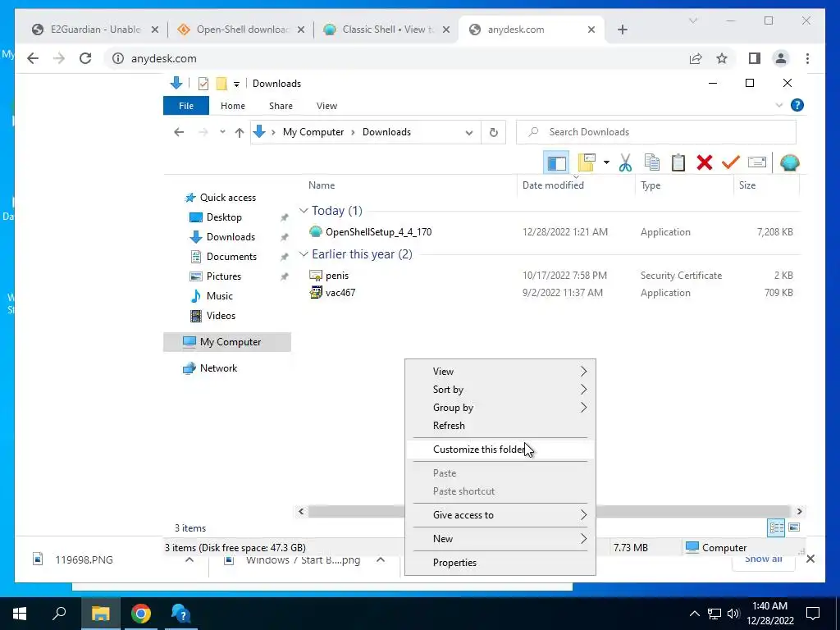
Task: Reload the anydesk.com page in Chrome
Action: 85,58
